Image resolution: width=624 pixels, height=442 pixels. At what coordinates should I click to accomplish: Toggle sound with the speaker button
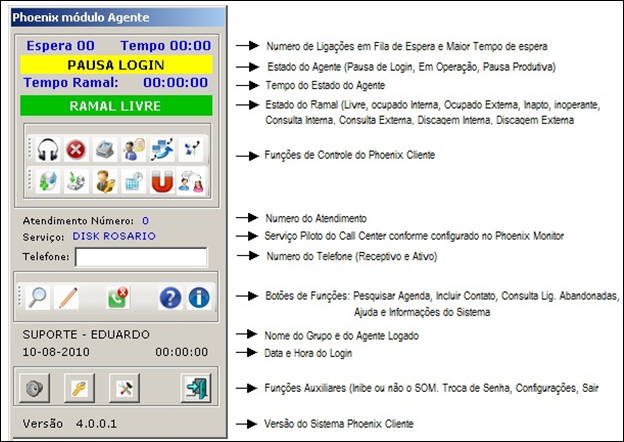click(34, 388)
